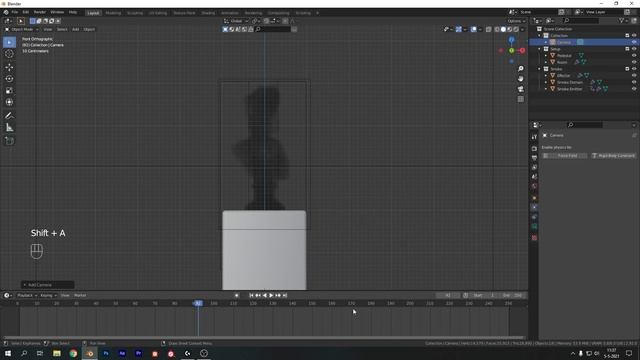Click the blue Z axis gizmo ball
This screenshot has width=640, height=360.
tap(511, 40)
